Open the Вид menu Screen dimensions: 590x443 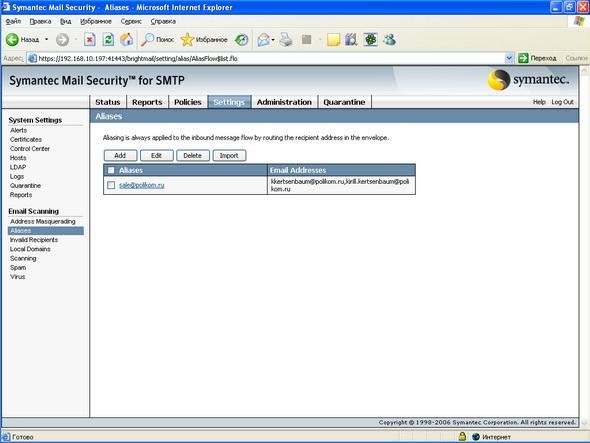coord(65,21)
